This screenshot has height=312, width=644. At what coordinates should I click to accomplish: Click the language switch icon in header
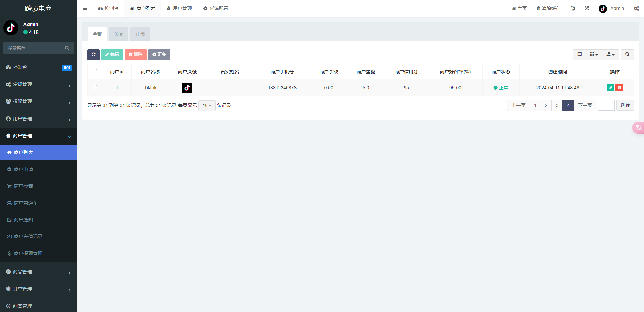click(x=573, y=8)
